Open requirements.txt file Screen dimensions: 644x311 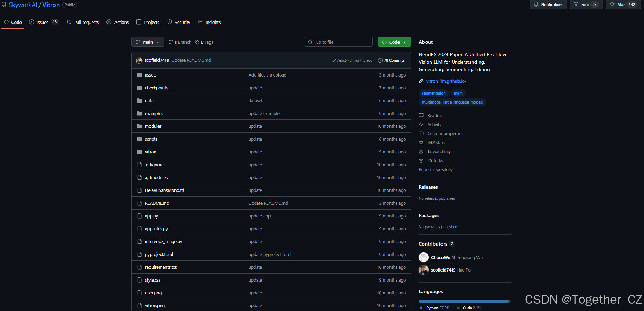(161, 267)
